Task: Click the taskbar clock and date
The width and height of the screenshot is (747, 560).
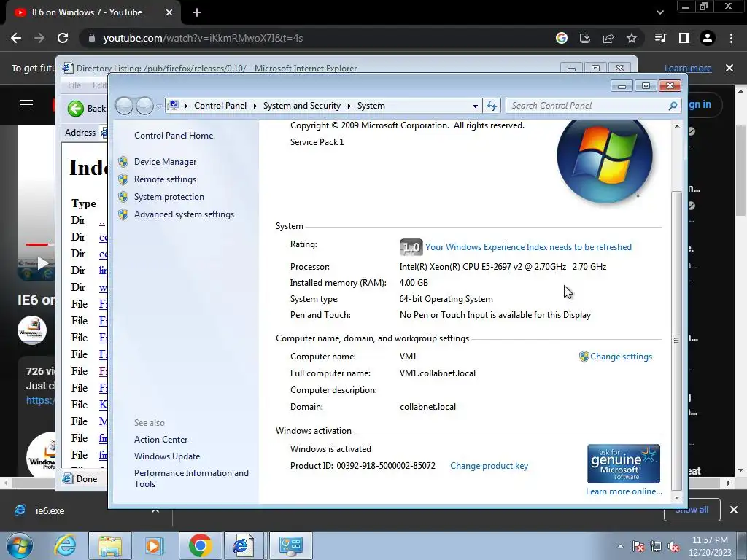Action: pyautogui.click(x=710, y=546)
